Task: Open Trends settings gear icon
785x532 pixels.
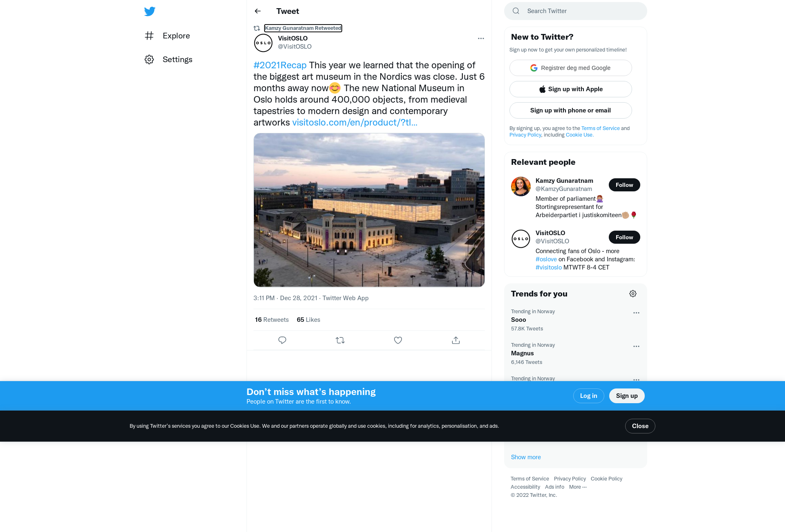Action: tap(633, 294)
